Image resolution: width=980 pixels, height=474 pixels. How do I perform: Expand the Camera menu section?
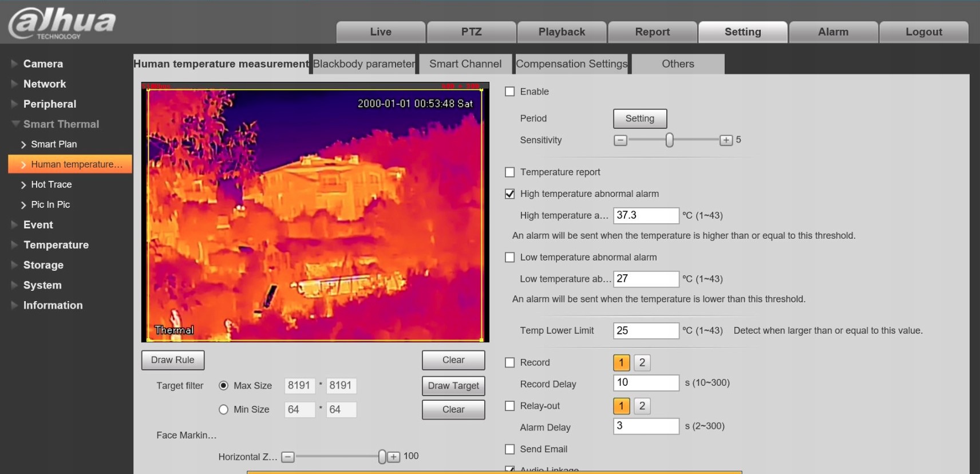coord(43,64)
